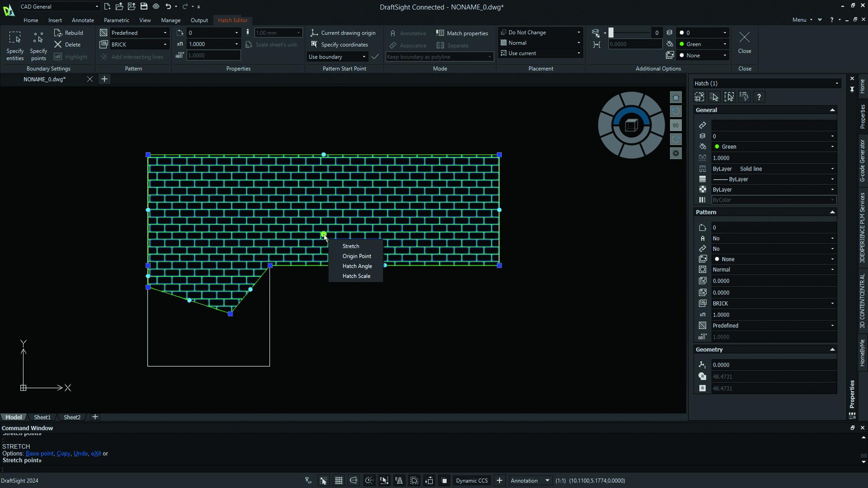Click the Match properties icon
Screen dimensions: 868x488
440,33
